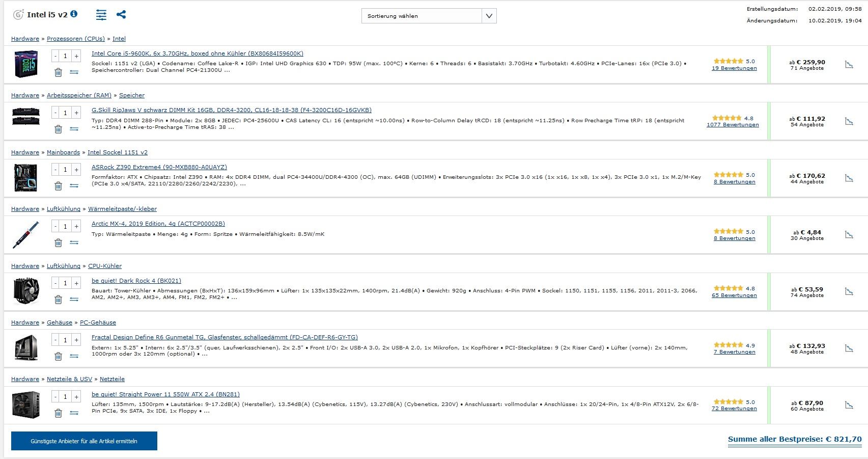Open the wishlist settings sliders icon
The height and width of the screenshot is (459, 868).
[101, 15]
